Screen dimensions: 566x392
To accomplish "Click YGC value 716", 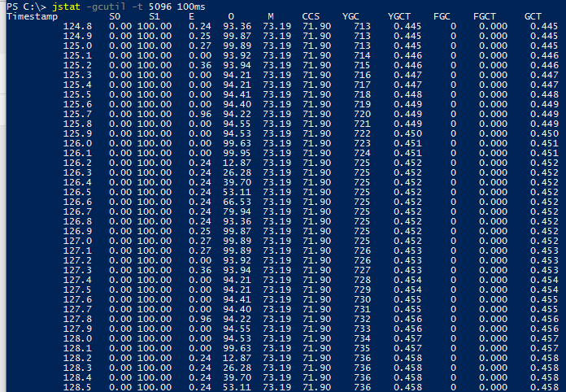I will coord(362,75).
